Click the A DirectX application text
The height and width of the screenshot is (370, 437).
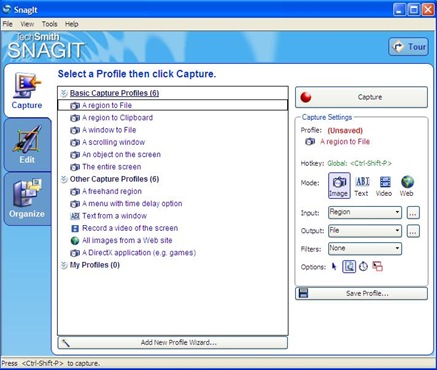click(139, 253)
